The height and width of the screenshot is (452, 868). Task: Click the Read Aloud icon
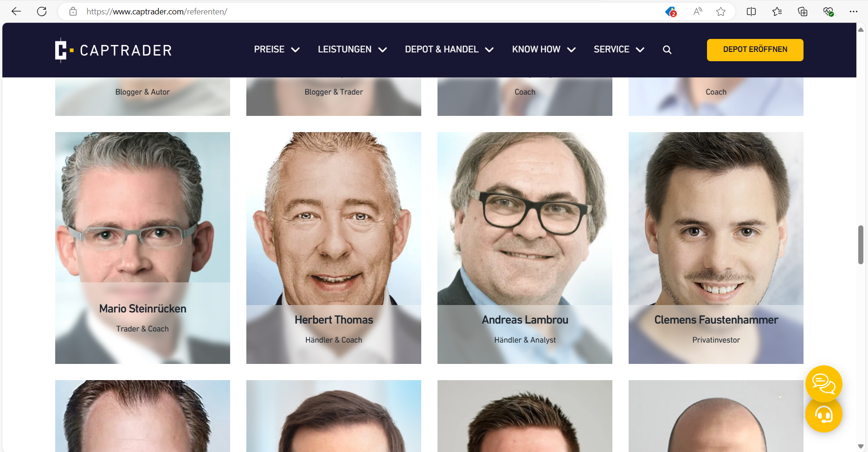coord(697,12)
